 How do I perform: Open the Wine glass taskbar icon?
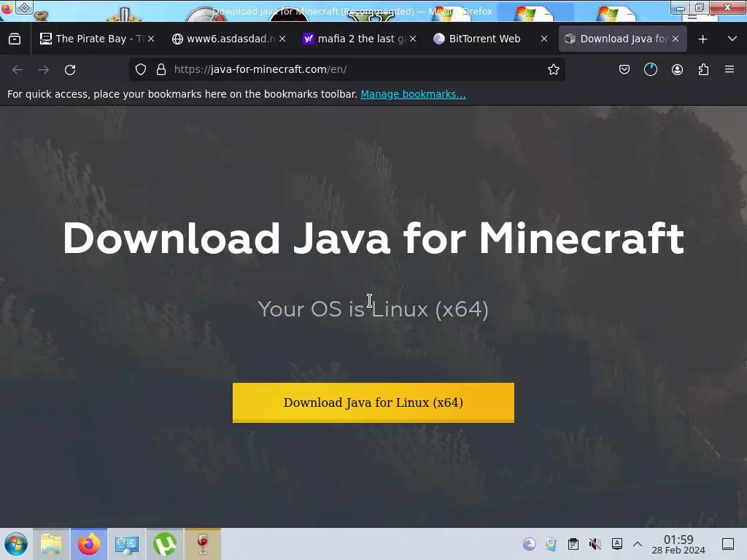(x=203, y=544)
